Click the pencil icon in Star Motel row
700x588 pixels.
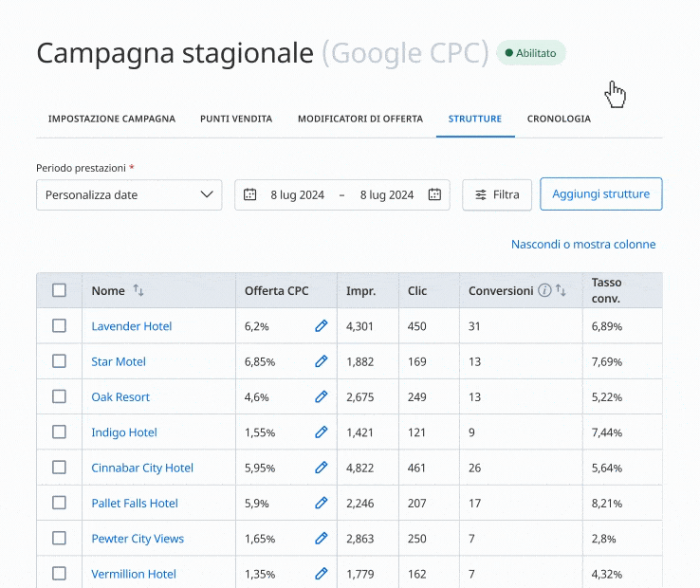coord(321,361)
